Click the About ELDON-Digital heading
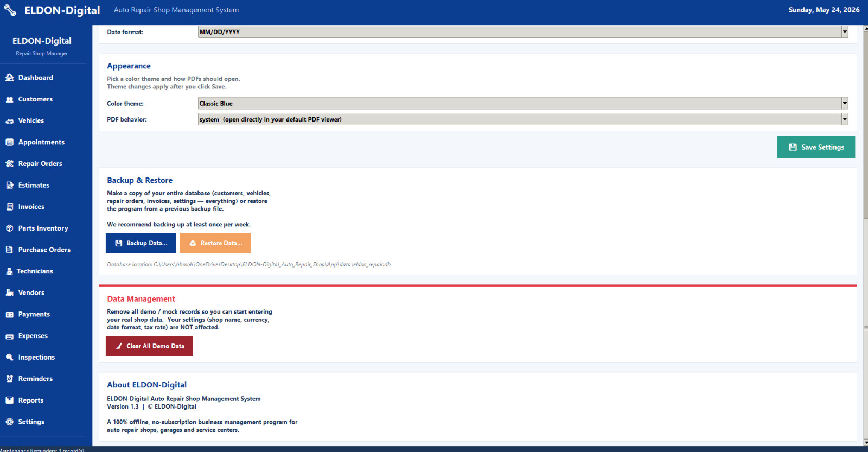The height and width of the screenshot is (452, 868). 147,385
